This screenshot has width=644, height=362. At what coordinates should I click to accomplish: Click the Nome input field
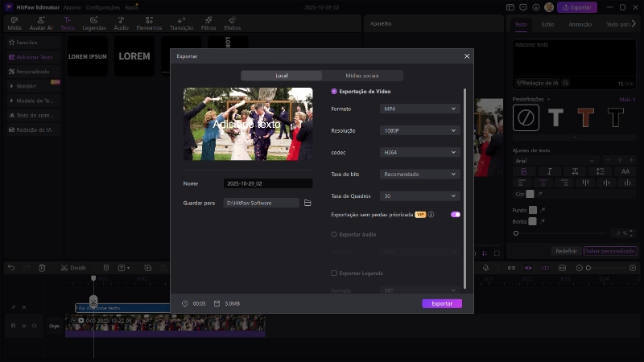point(268,183)
